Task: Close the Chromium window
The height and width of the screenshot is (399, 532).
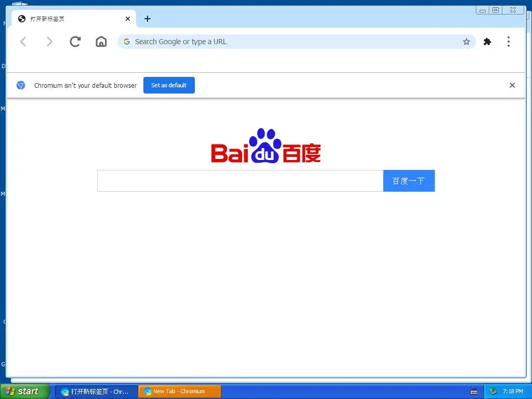Action: coord(513,10)
